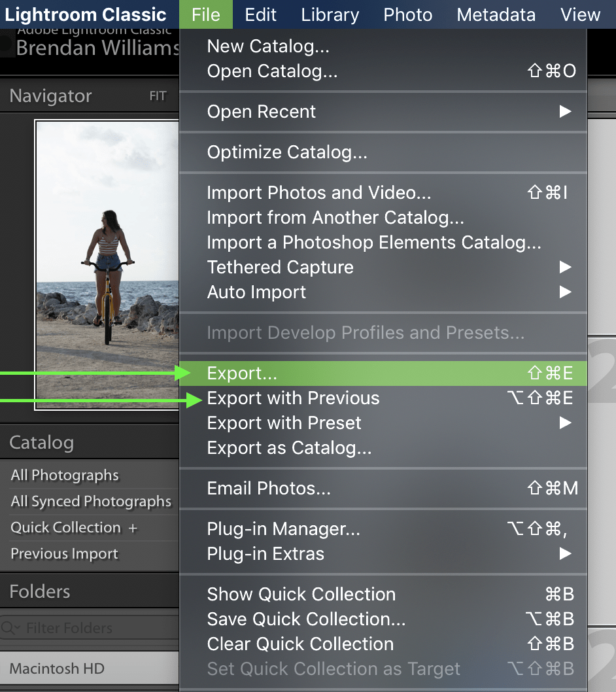Expand the Open Recent submenu
This screenshot has height=692, width=616.
(x=383, y=112)
